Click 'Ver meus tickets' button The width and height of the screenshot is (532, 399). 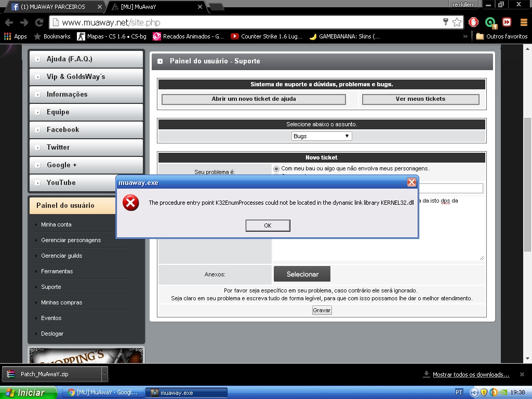click(x=420, y=99)
